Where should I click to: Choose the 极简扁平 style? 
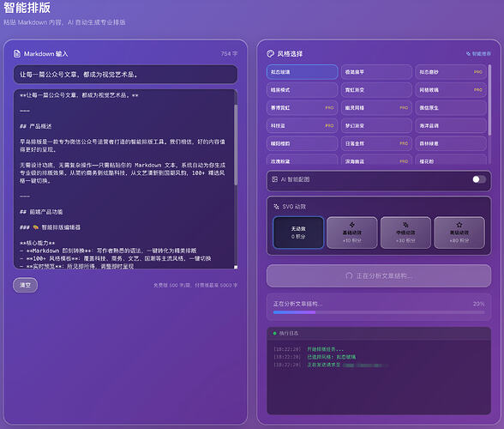coord(376,72)
